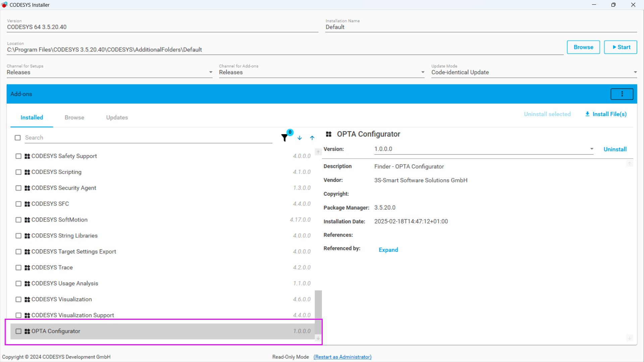Click the OPTA Configurator header package icon
Image resolution: width=644 pixels, height=362 pixels.
329,134
